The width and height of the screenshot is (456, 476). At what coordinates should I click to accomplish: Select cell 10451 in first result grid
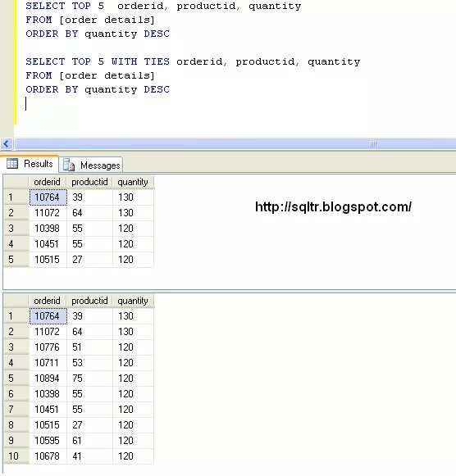(x=48, y=244)
